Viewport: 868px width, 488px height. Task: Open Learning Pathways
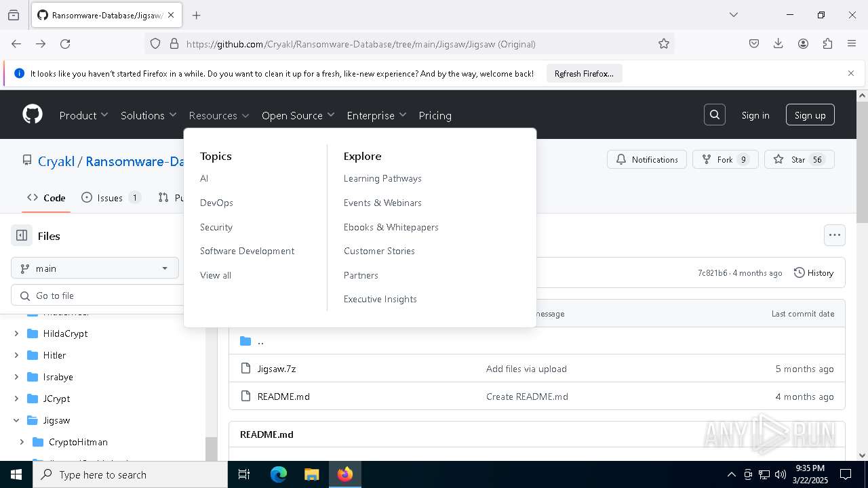pos(382,178)
